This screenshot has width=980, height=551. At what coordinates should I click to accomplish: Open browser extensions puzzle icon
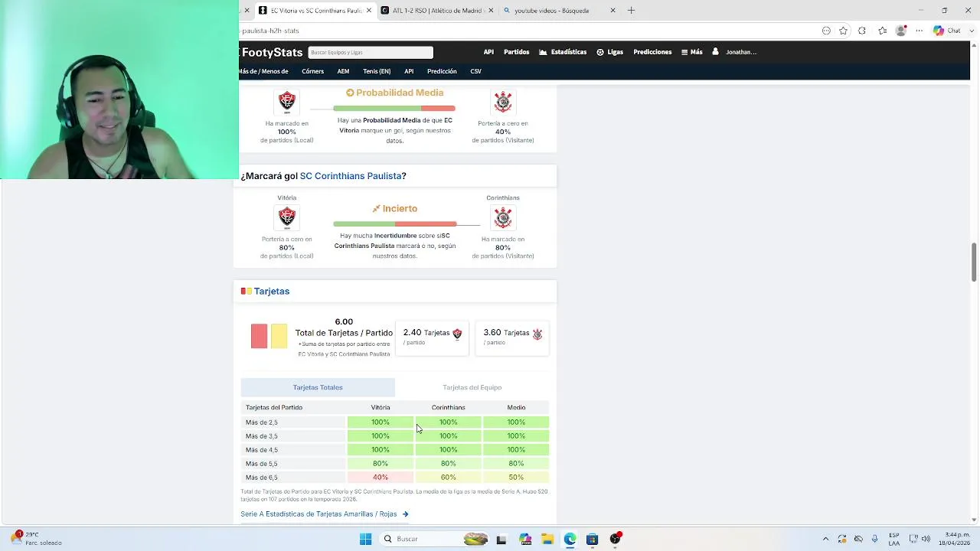(862, 31)
